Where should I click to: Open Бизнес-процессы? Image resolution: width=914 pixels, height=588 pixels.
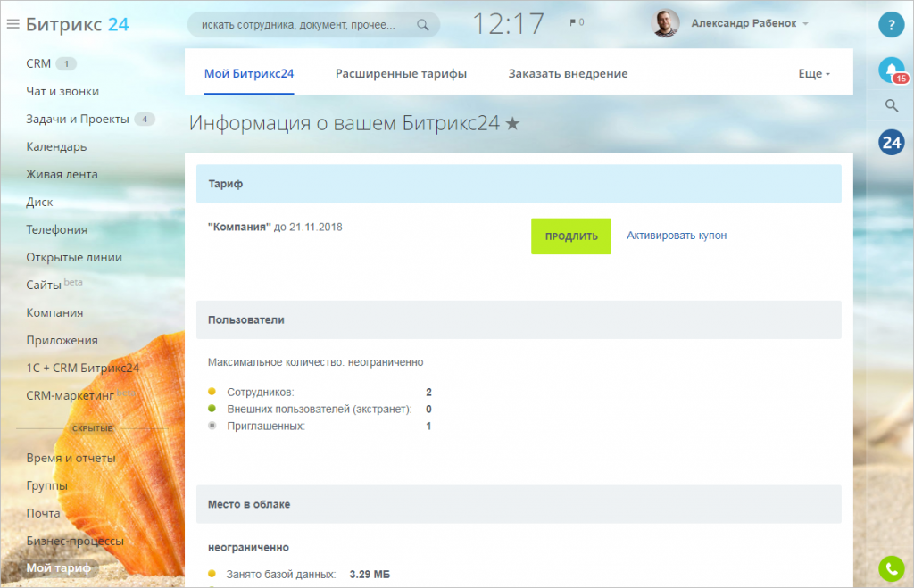(x=75, y=541)
